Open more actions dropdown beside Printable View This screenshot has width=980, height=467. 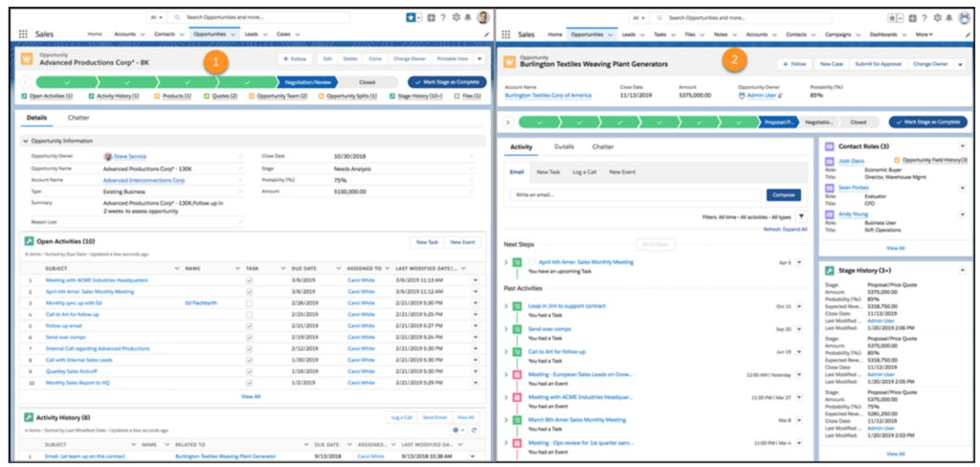[x=479, y=58]
